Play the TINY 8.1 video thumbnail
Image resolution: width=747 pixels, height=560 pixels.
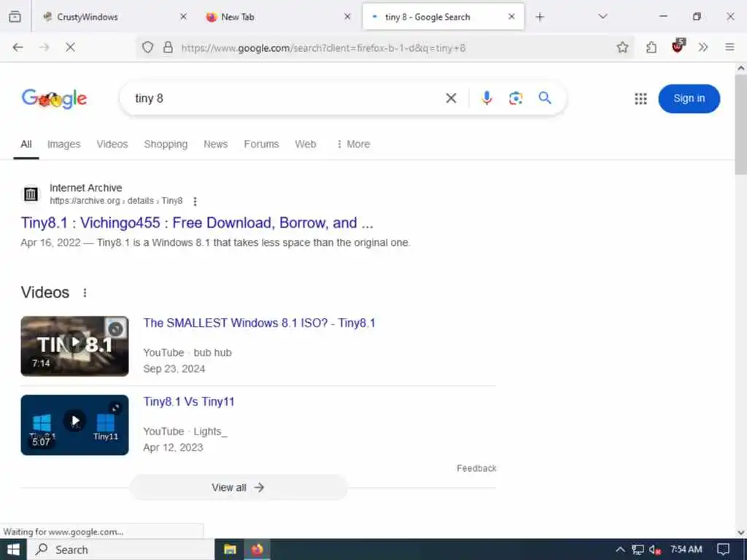75,346
